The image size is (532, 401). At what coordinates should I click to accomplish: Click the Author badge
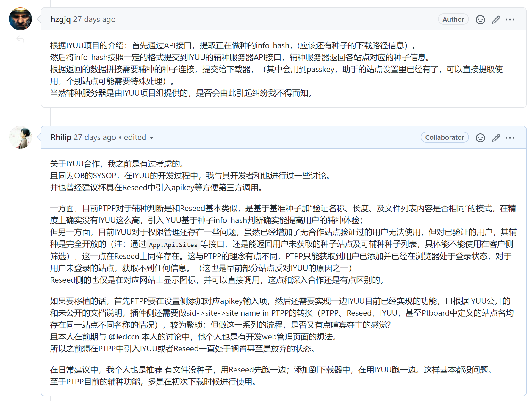[453, 19]
